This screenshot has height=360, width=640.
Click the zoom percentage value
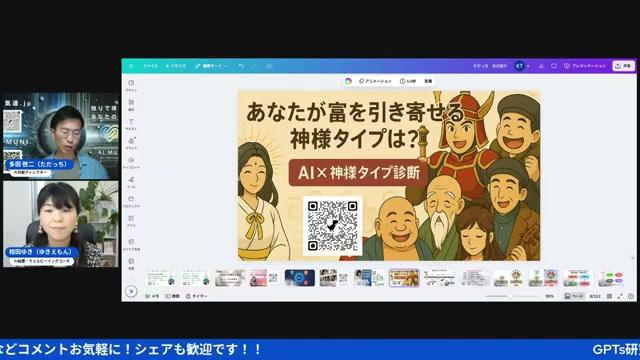click(549, 296)
